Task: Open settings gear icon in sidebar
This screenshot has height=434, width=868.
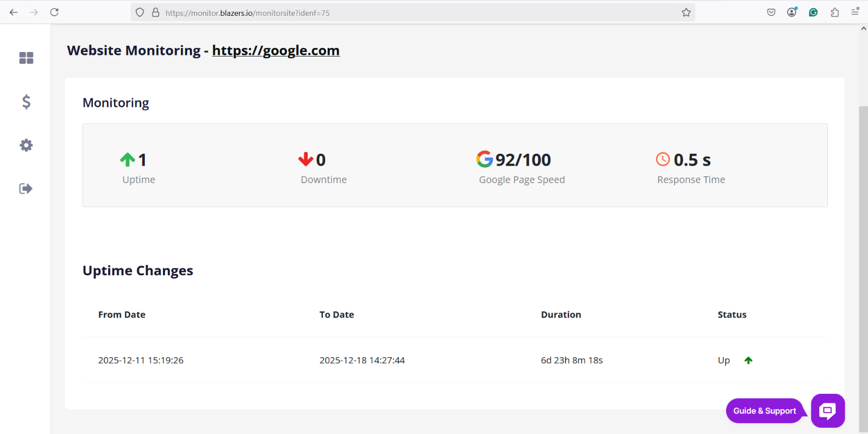Action: tap(26, 145)
